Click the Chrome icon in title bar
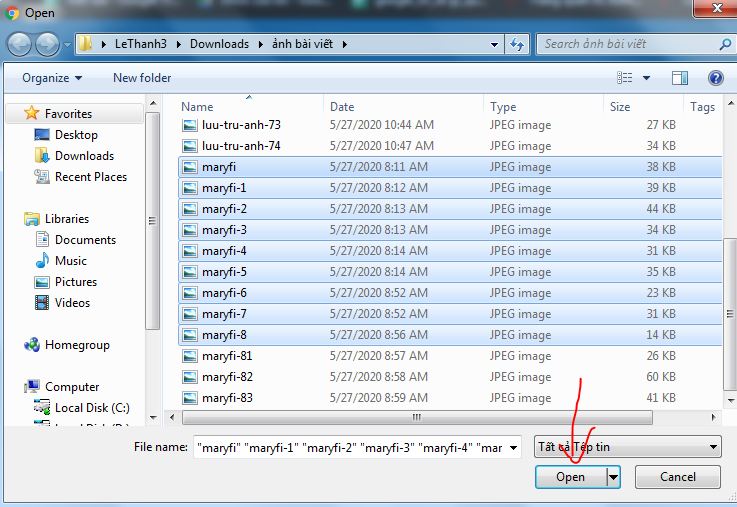The image size is (737, 507). 12,13
